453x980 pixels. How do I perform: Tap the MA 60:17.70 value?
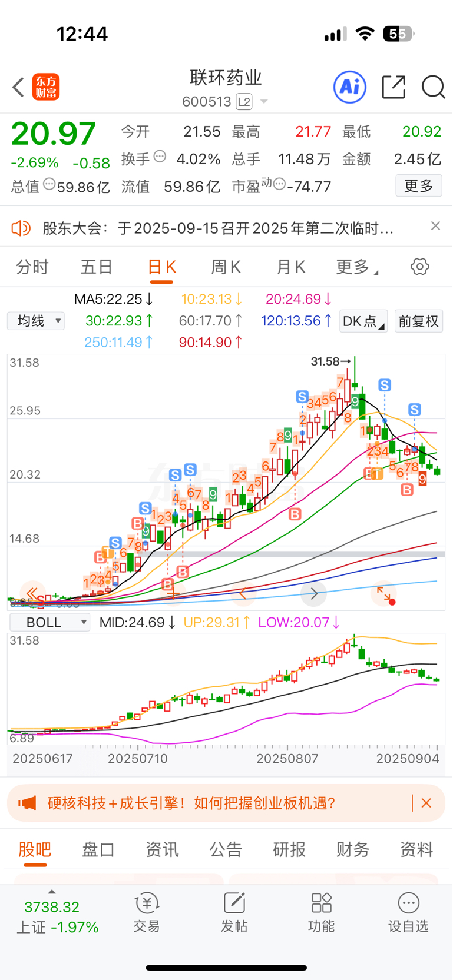pyautogui.click(x=211, y=321)
